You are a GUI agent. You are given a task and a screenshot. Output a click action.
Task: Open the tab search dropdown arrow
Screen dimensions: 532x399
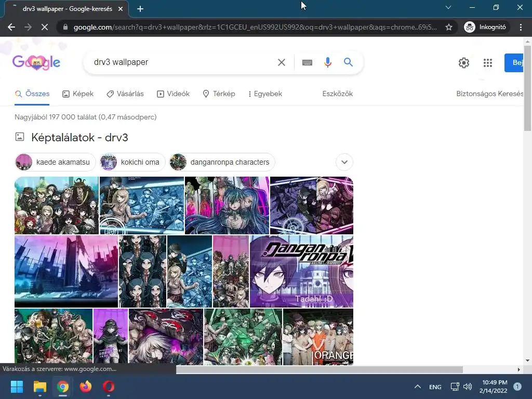coord(448,7)
